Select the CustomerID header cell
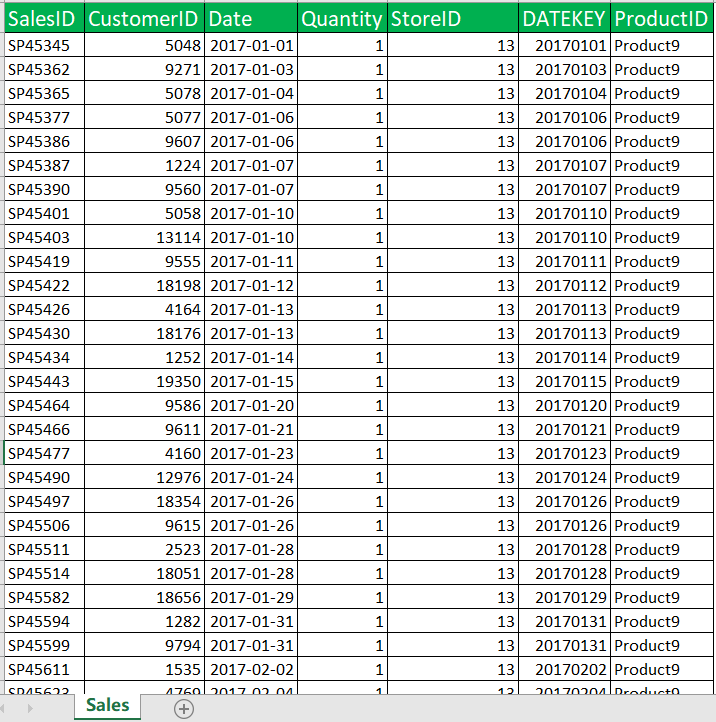 (145, 18)
